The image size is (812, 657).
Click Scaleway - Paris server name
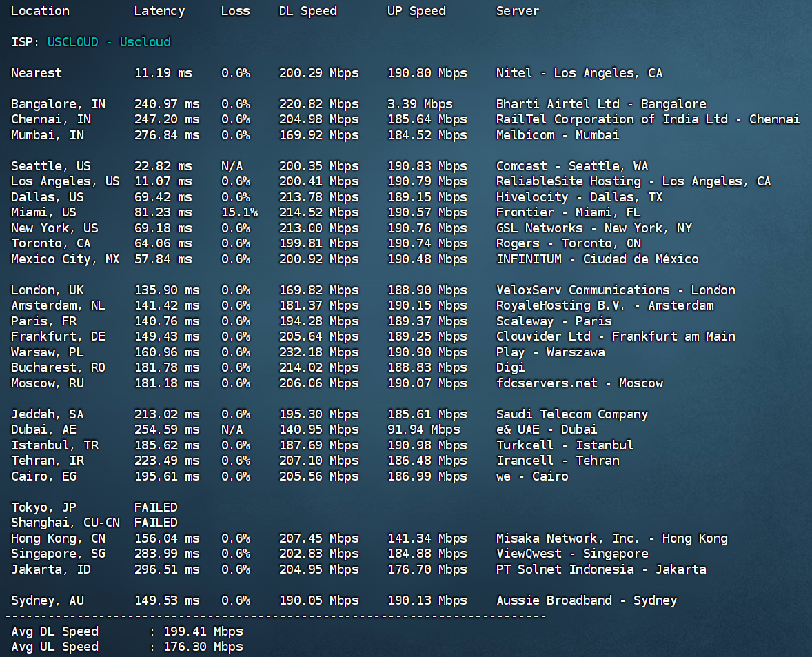tap(554, 321)
